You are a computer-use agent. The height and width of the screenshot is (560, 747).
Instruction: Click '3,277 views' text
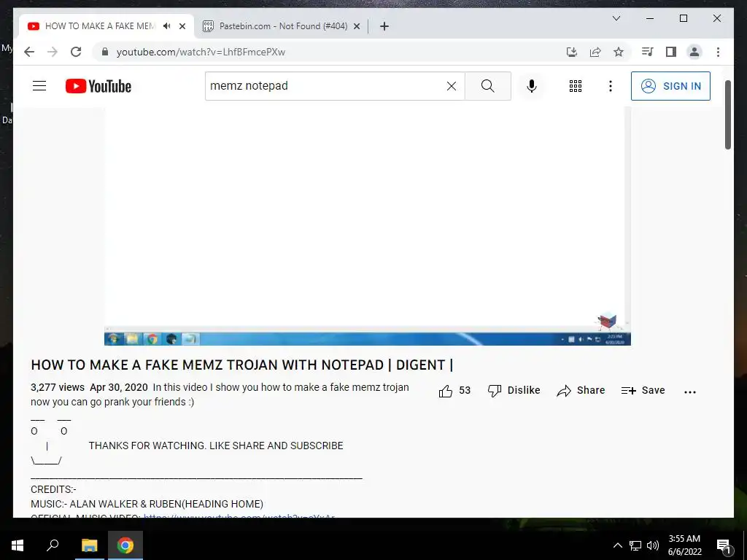tap(58, 388)
